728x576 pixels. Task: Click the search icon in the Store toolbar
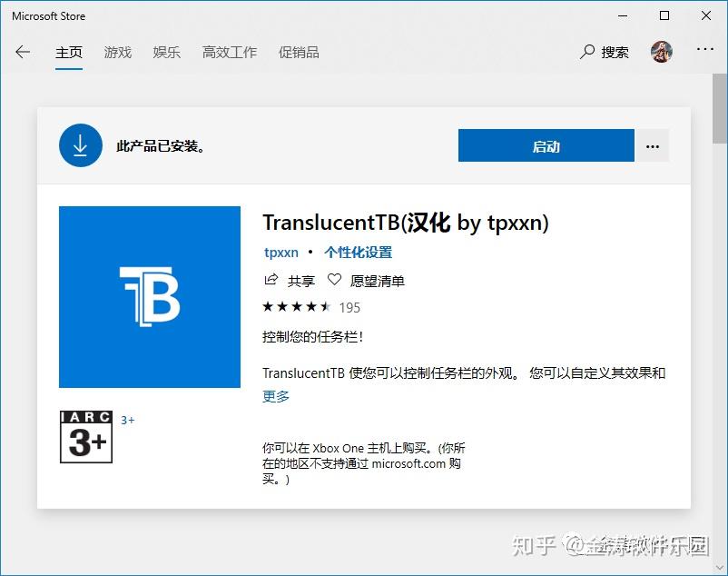pyautogui.click(x=585, y=52)
